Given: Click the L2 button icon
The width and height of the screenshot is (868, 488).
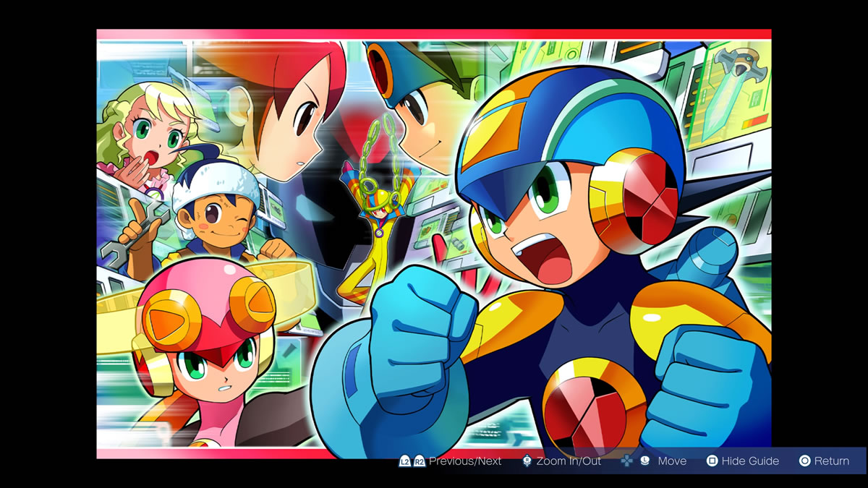Looking at the screenshot, I should pos(405,461).
